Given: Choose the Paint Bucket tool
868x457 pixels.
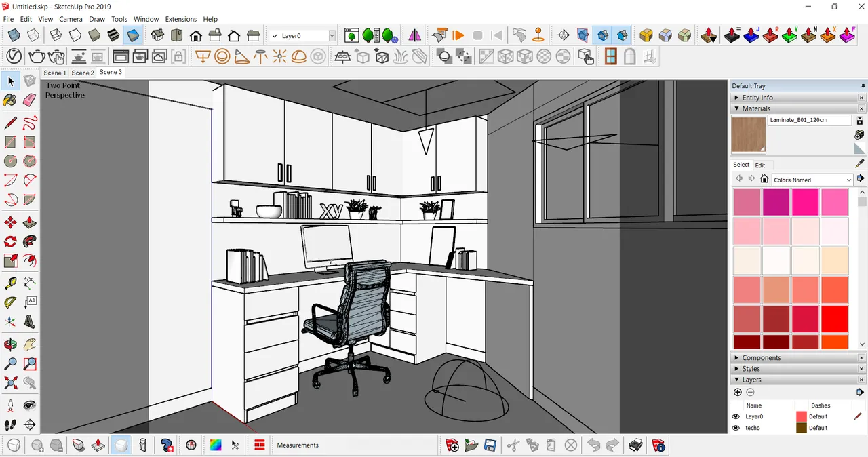Looking at the screenshot, I should [10, 100].
